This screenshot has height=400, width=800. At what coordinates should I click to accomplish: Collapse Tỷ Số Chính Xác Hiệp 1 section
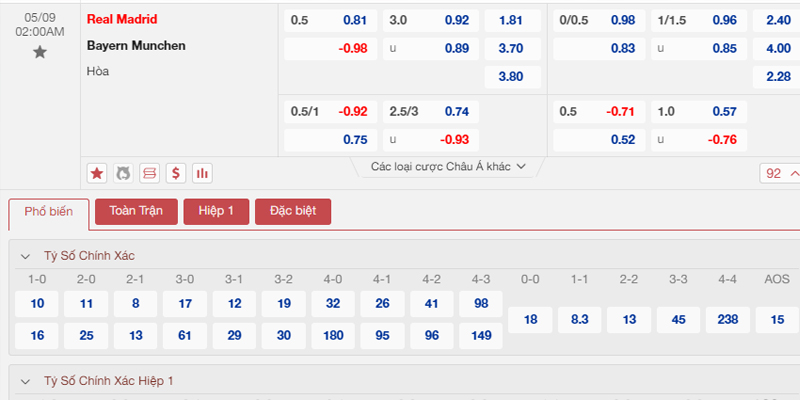[x=26, y=382]
